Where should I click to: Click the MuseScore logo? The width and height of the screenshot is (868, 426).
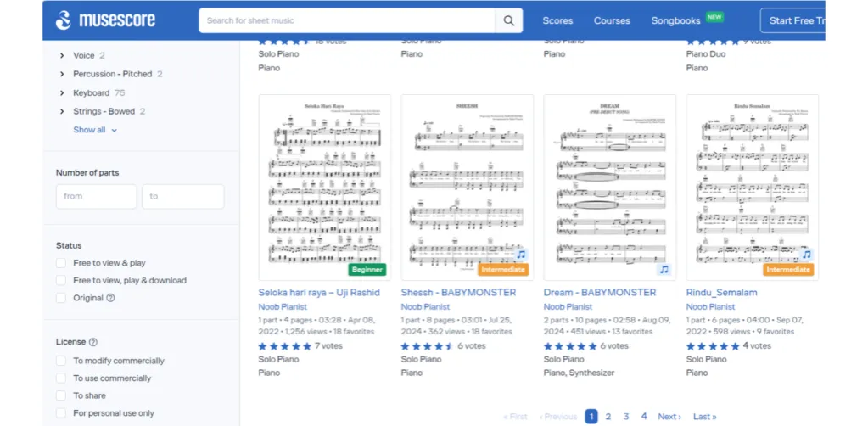pos(105,20)
